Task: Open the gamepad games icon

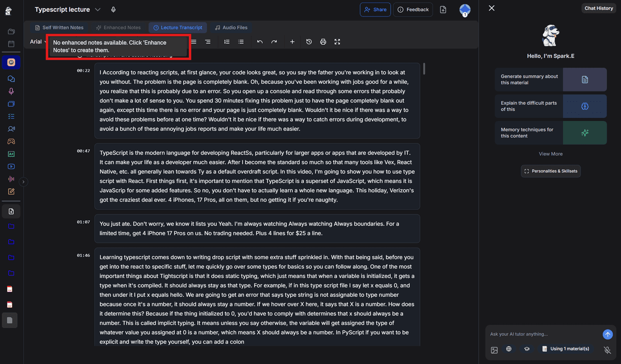Action: click(11, 141)
